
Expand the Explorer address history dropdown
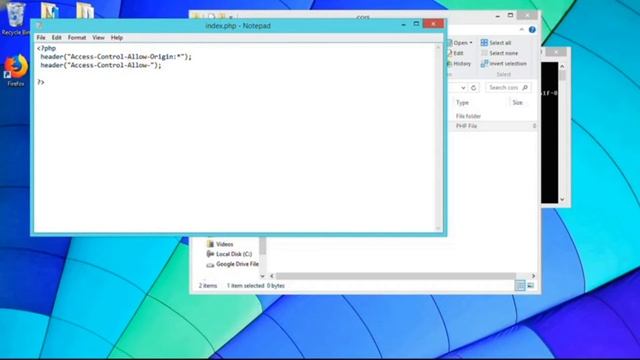(x=463, y=88)
